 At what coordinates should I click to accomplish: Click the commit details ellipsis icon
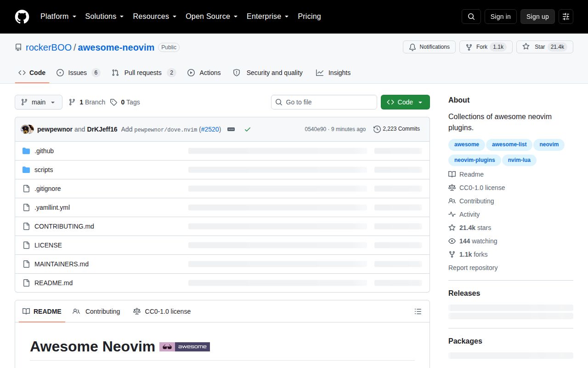(231, 129)
